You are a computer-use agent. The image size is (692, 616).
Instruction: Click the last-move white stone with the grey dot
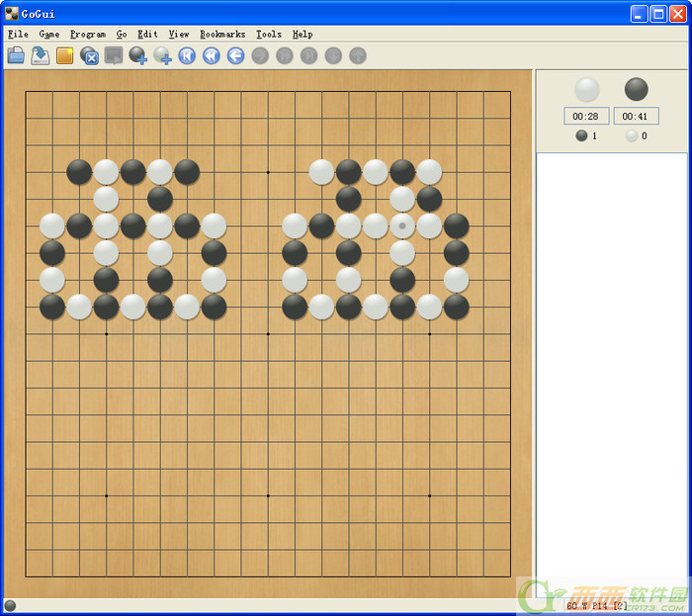(x=402, y=225)
